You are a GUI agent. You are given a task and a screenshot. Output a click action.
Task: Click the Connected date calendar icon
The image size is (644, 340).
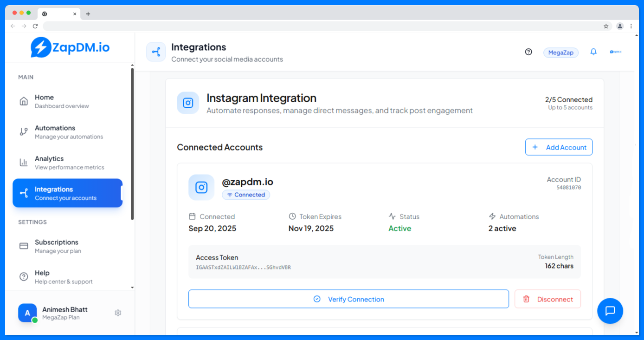(192, 216)
